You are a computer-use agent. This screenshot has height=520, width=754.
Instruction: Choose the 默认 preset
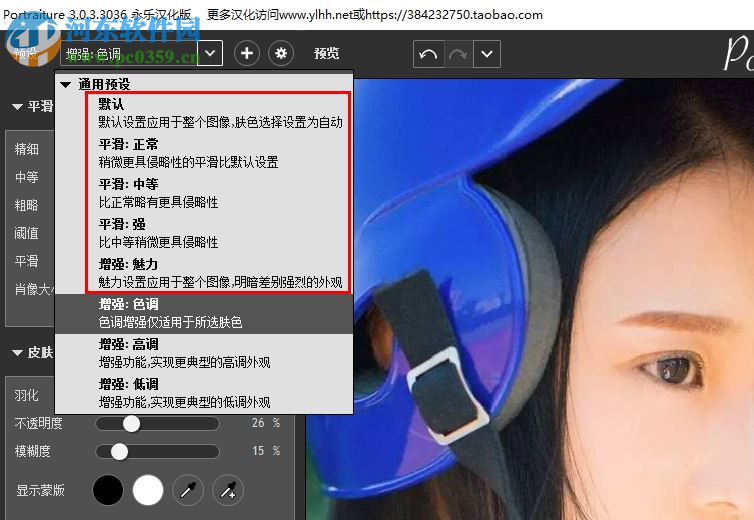click(204, 113)
